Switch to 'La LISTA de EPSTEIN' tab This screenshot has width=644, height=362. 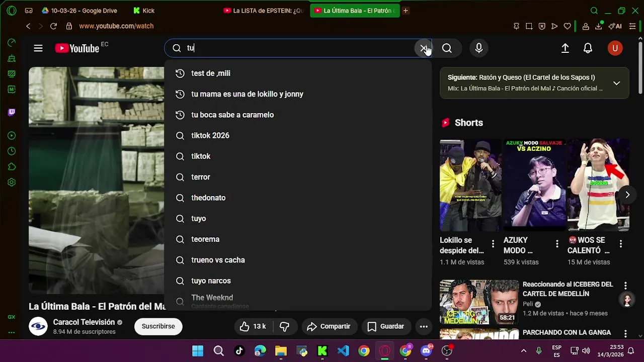(x=263, y=11)
